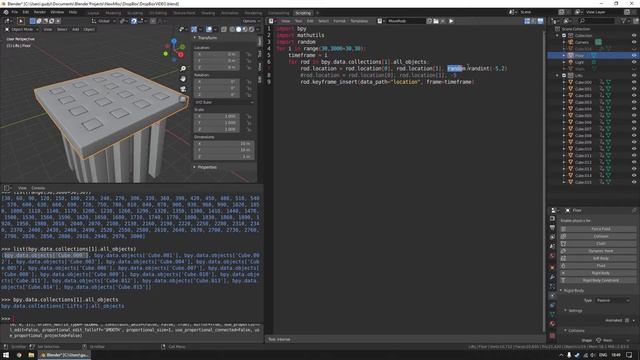The width and height of the screenshot is (640, 360).
Task: Switch to solid viewport shading icon
Action: tap(238, 29)
